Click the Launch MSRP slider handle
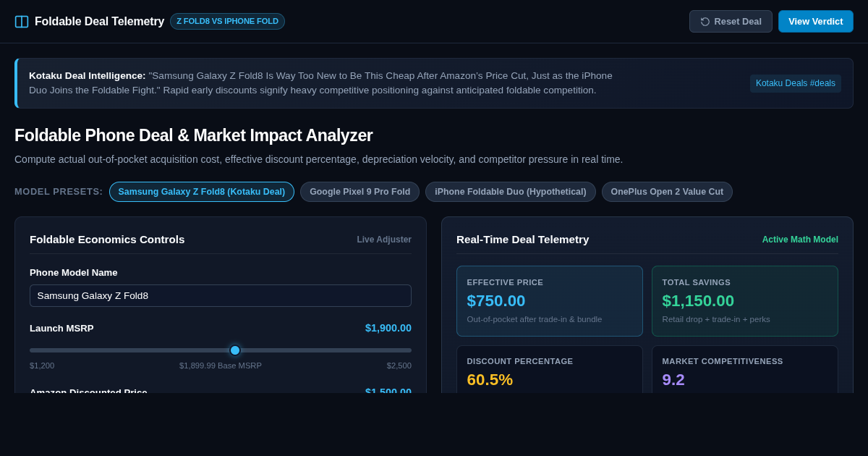868x456 pixels. coord(235,350)
